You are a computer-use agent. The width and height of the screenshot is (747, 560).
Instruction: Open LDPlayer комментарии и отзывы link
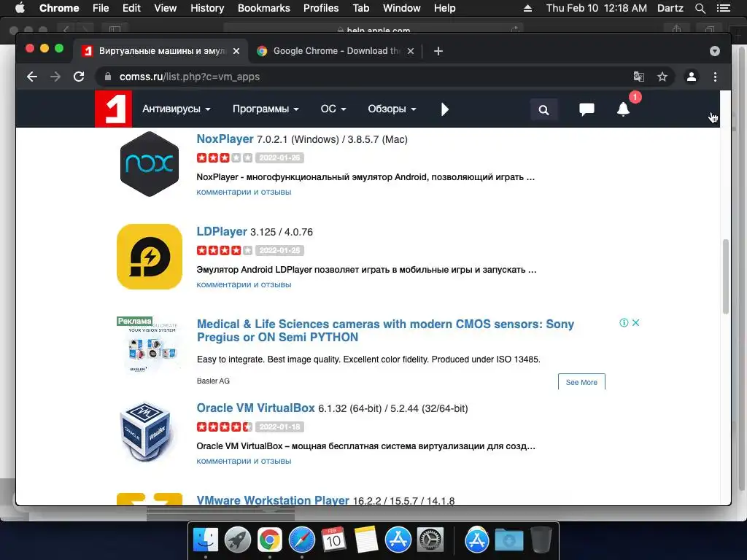tap(244, 284)
